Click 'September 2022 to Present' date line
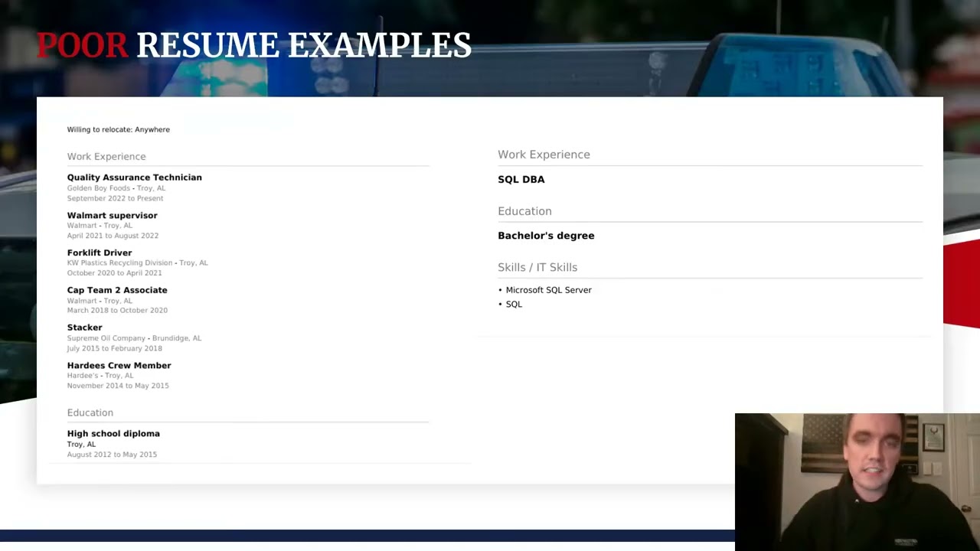The width and height of the screenshot is (980, 551). click(115, 198)
